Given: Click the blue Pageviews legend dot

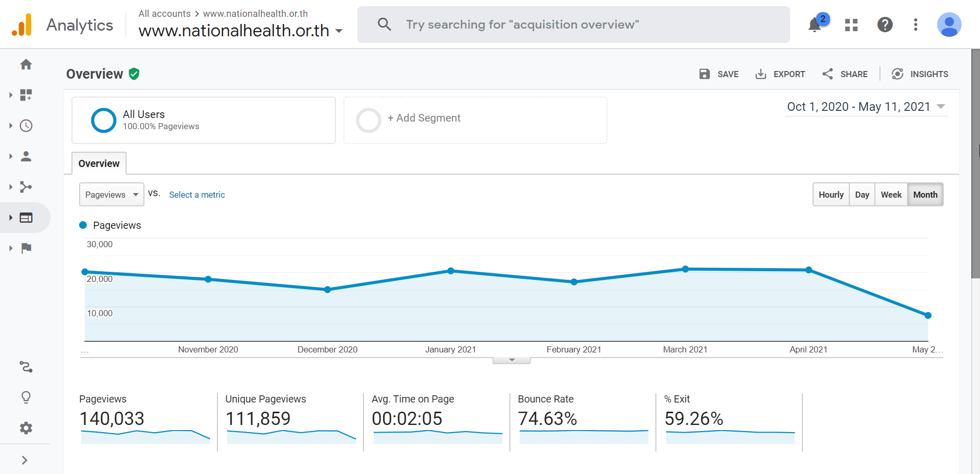Looking at the screenshot, I should [83, 225].
